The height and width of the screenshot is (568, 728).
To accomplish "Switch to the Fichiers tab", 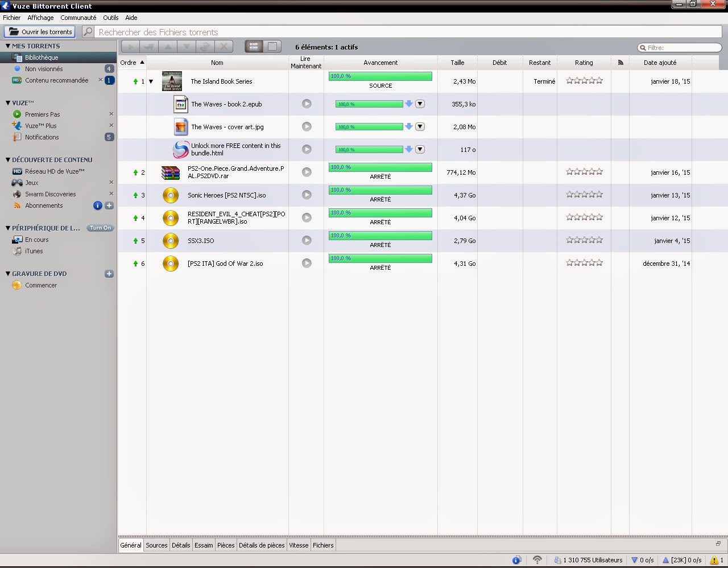I will (323, 545).
